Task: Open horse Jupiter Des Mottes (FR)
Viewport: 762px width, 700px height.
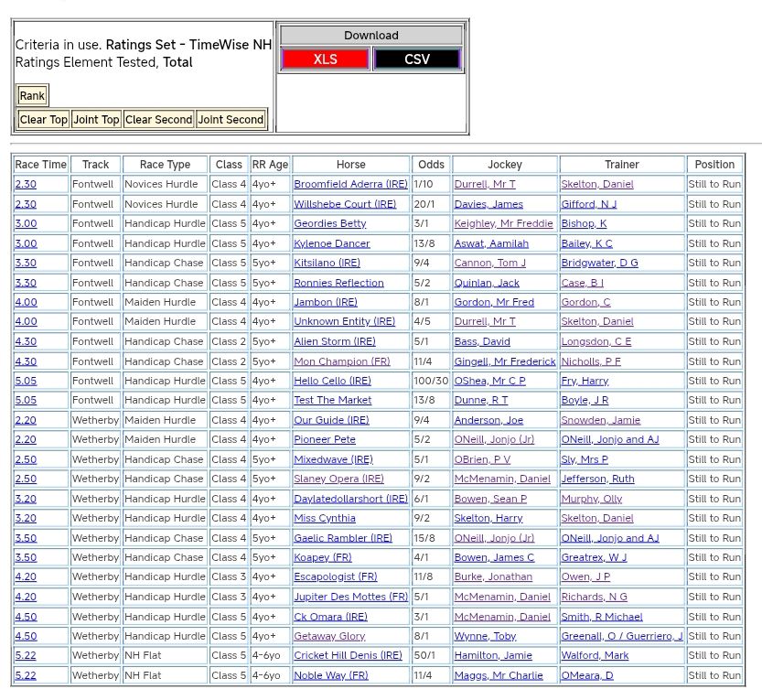Action: 350,597
